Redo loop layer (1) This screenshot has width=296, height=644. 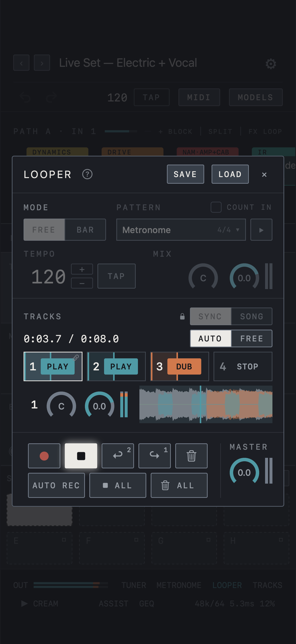pyautogui.click(x=155, y=456)
